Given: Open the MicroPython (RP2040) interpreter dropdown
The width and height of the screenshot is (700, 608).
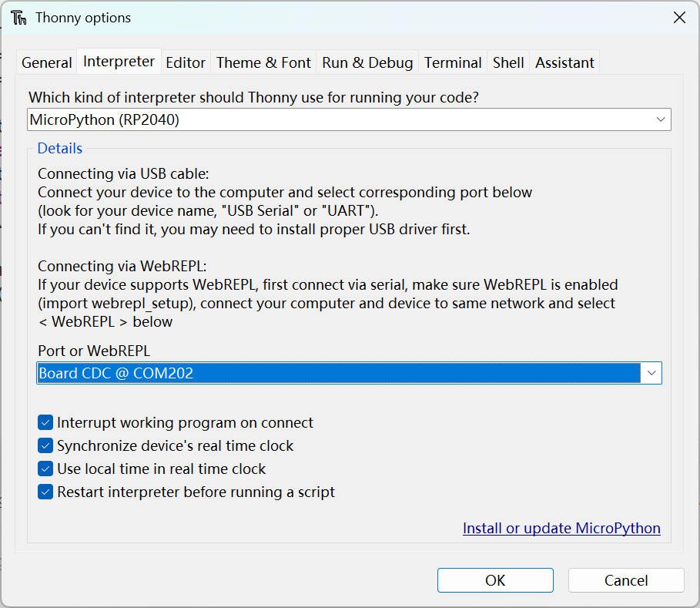Looking at the screenshot, I should coord(349,119).
